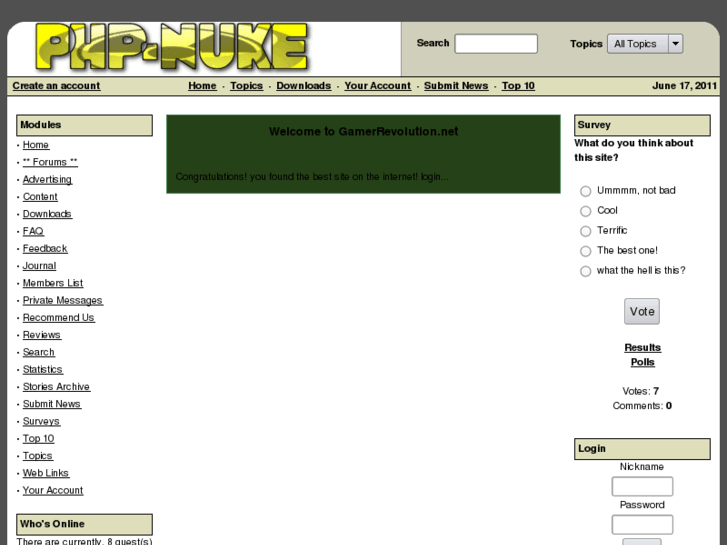The width and height of the screenshot is (727, 545).
Task: Open Submit News in the top navigation bar
Action: pyautogui.click(x=456, y=86)
